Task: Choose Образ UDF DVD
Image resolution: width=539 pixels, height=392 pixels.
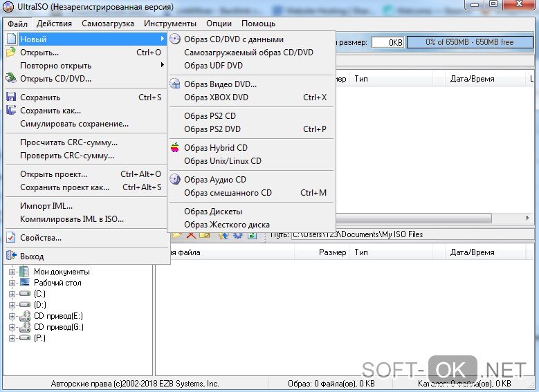Action: (251, 65)
